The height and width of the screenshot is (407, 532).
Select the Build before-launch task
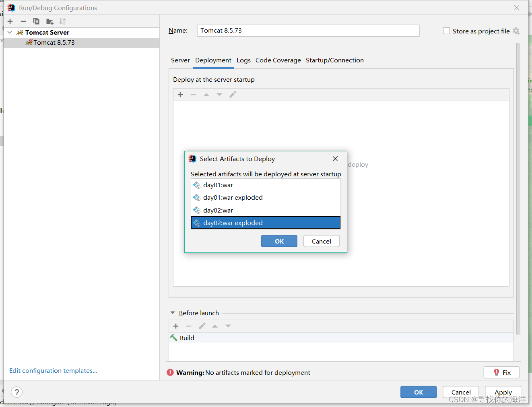click(341, 338)
